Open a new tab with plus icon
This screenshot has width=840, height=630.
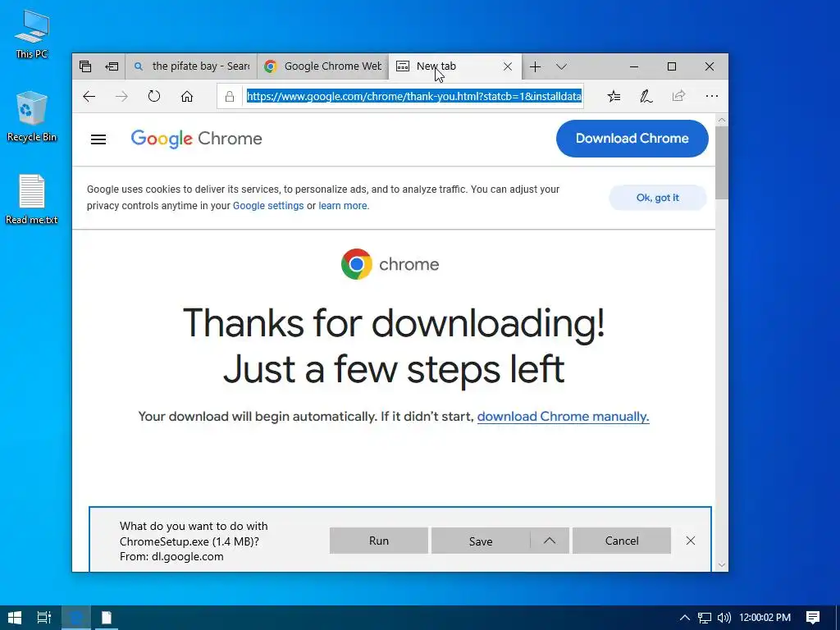[x=535, y=66]
